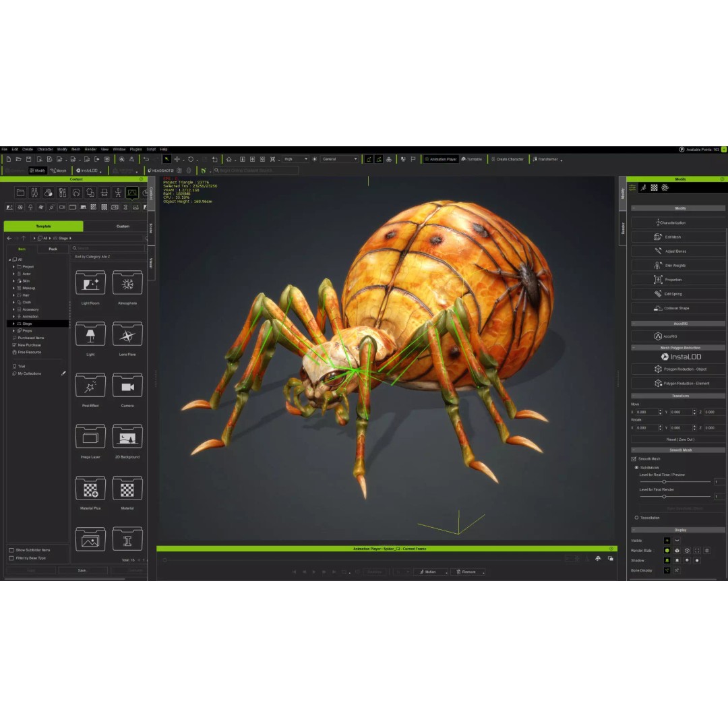The width and height of the screenshot is (728, 728).
Task: Click the Camera filter icon in Content
Action: tap(62, 208)
